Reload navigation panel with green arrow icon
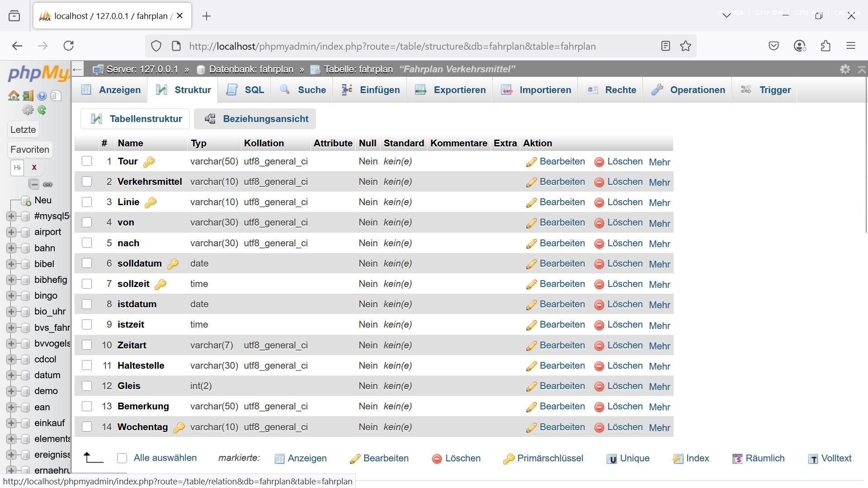The image size is (868, 488). tap(42, 110)
